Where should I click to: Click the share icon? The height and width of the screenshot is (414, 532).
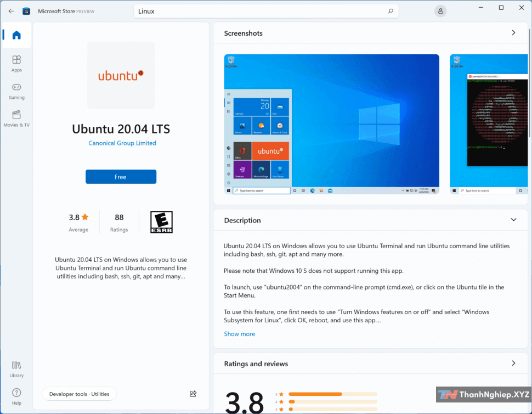pyautogui.click(x=193, y=394)
